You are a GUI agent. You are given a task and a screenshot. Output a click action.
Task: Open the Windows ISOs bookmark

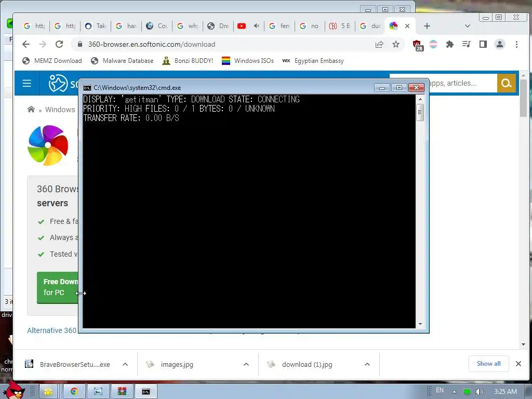(x=248, y=61)
